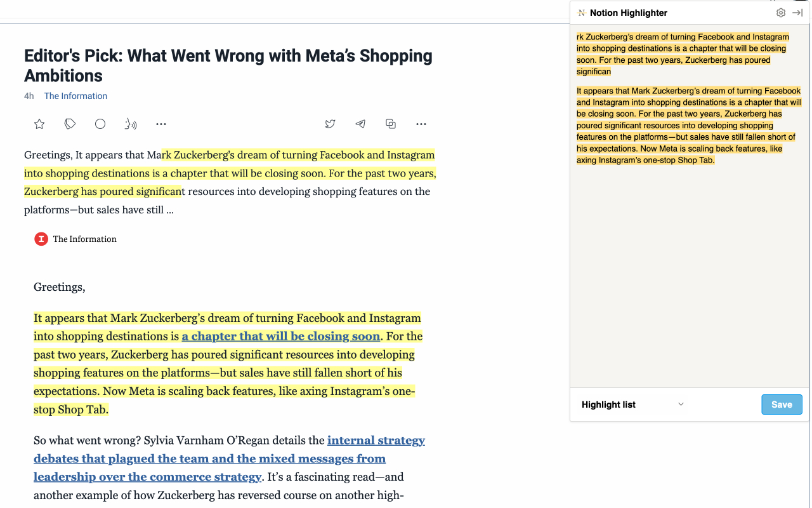Open the tag icon to label the article
Image resolution: width=812 pixels, height=508 pixels.
click(x=69, y=124)
